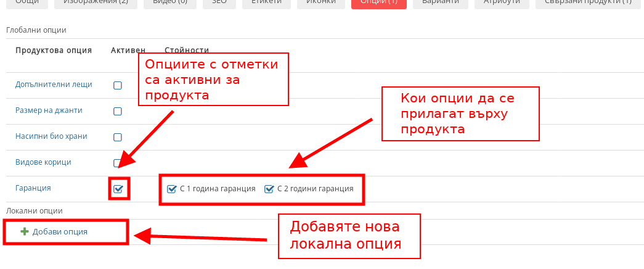The image size is (644, 269).
Task: Deselect С 2 години гаранция value checkbox
Action: click(269, 189)
